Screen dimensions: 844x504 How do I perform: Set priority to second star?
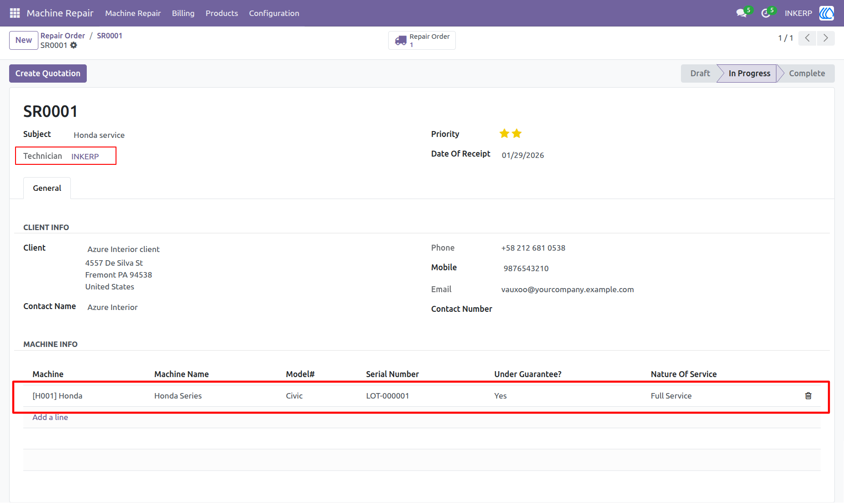click(x=517, y=134)
